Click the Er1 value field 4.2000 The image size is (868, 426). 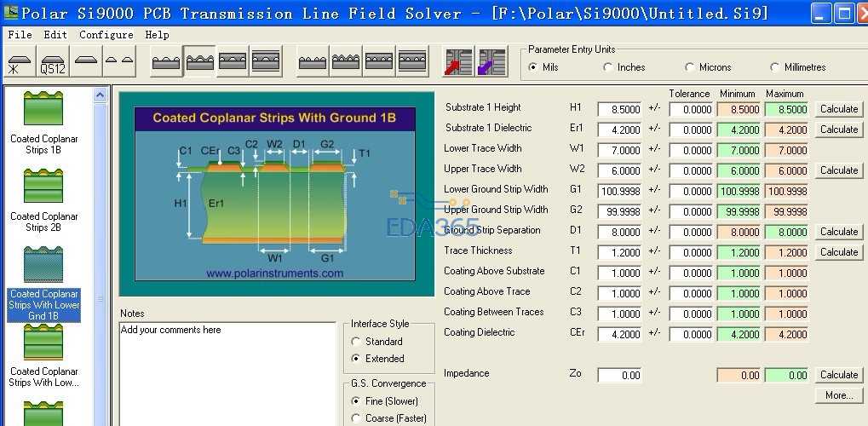pos(619,130)
